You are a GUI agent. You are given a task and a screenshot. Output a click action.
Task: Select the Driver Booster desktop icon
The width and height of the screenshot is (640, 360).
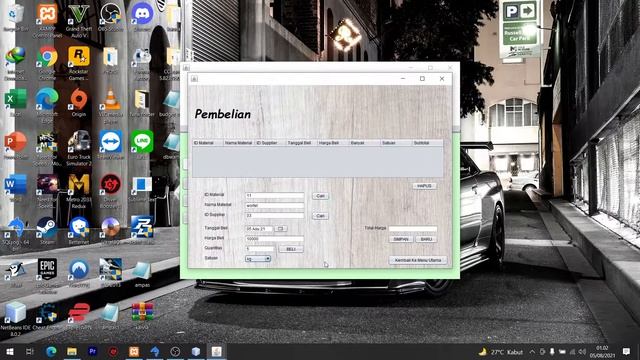tap(110, 190)
